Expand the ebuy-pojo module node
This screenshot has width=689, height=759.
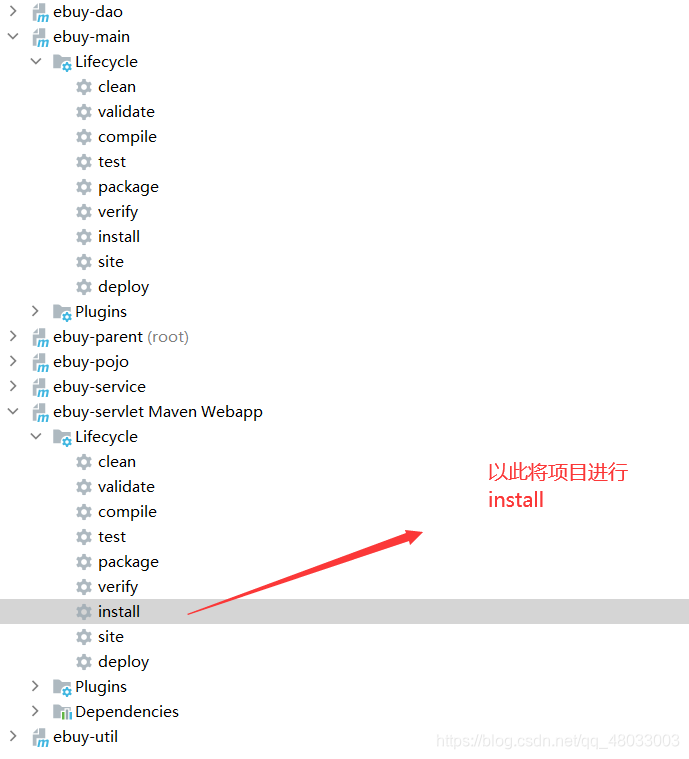coord(13,361)
